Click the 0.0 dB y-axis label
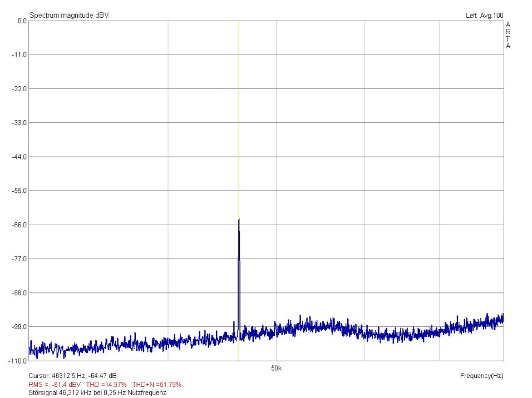 coord(22,21)
